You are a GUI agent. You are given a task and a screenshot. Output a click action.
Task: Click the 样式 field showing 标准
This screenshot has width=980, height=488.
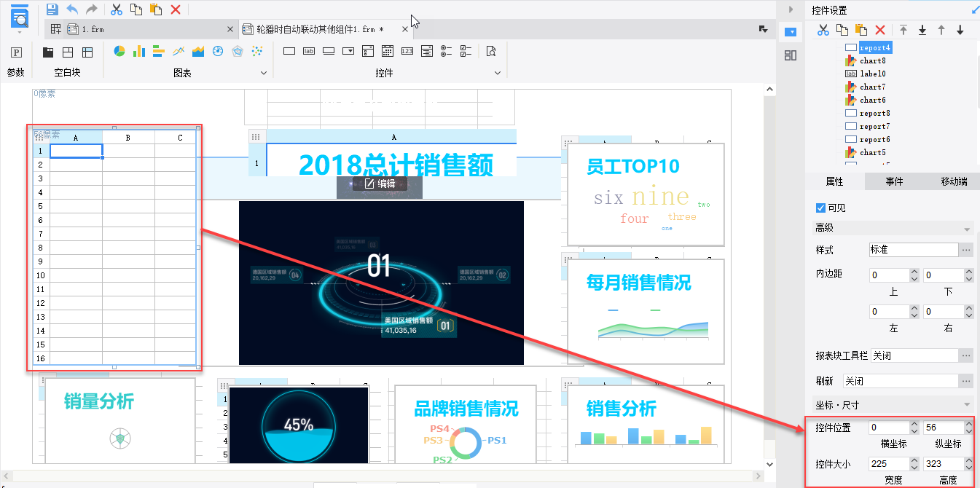(914, 250)
